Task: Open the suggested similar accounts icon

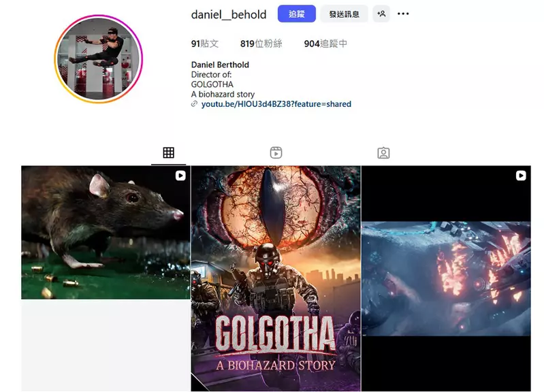Action: [381, 14]
